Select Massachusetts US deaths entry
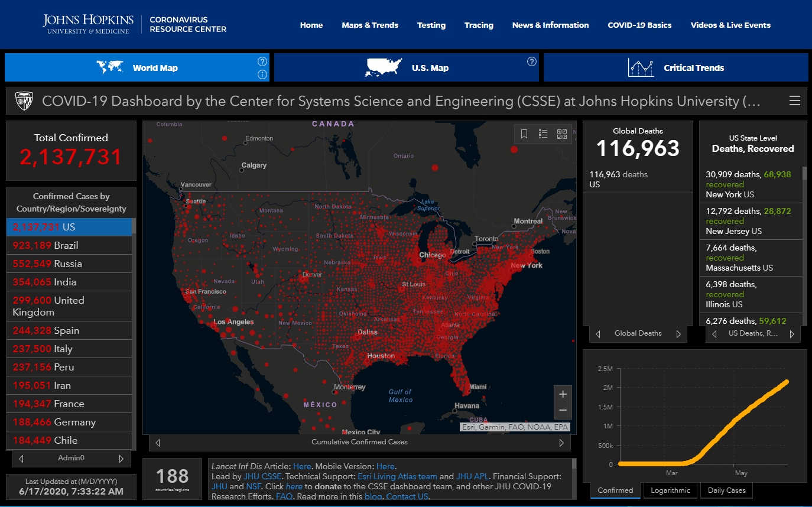 tap(751, 258)
